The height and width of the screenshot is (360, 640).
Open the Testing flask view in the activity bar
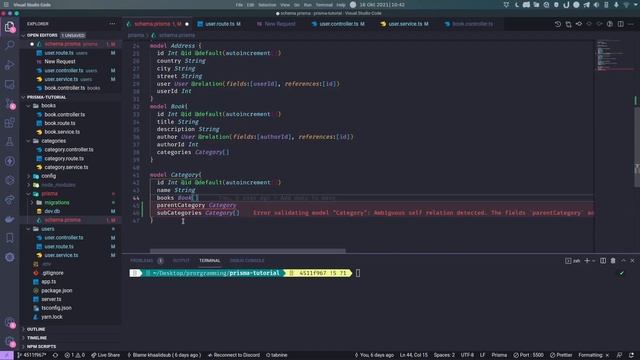9,142
